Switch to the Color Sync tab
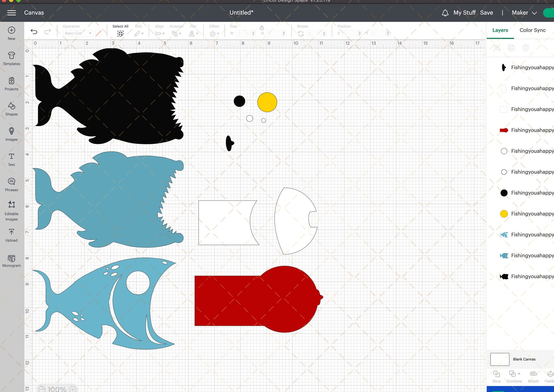554x392 pixels. click(532, 30)
